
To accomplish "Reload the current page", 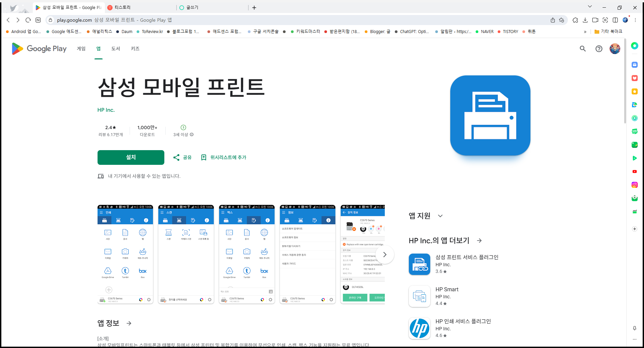I will (x=28, y=20).
